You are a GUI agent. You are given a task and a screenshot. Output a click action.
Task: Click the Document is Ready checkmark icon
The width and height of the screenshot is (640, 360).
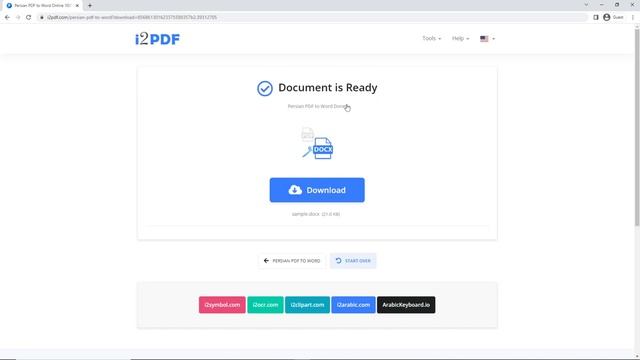tap(265, 88)
